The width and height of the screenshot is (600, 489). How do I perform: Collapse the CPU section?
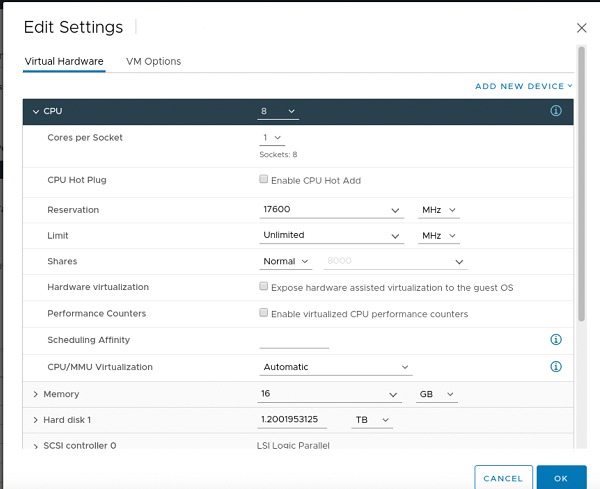(36, 111)
